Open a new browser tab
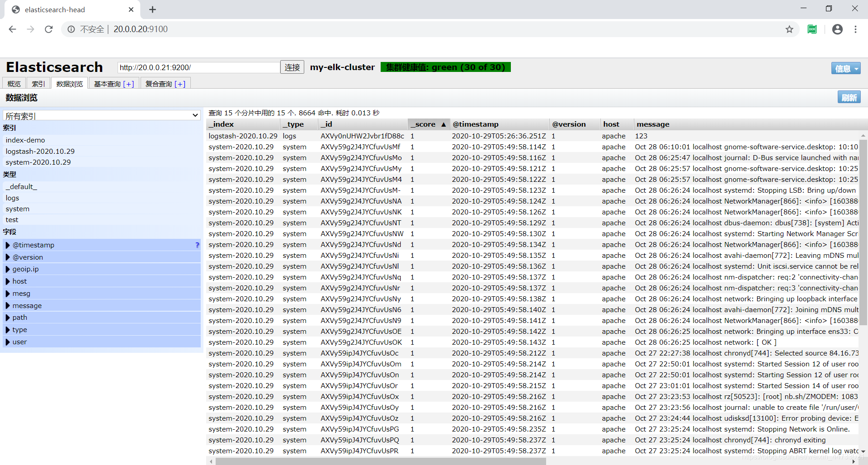The image size is (868, 465). (x=152, y=9)
